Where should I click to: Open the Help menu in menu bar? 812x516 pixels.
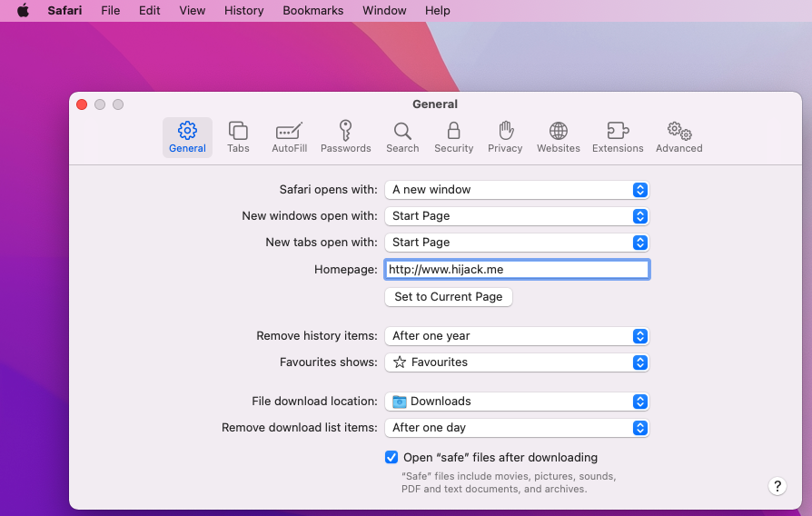[438, 10]
